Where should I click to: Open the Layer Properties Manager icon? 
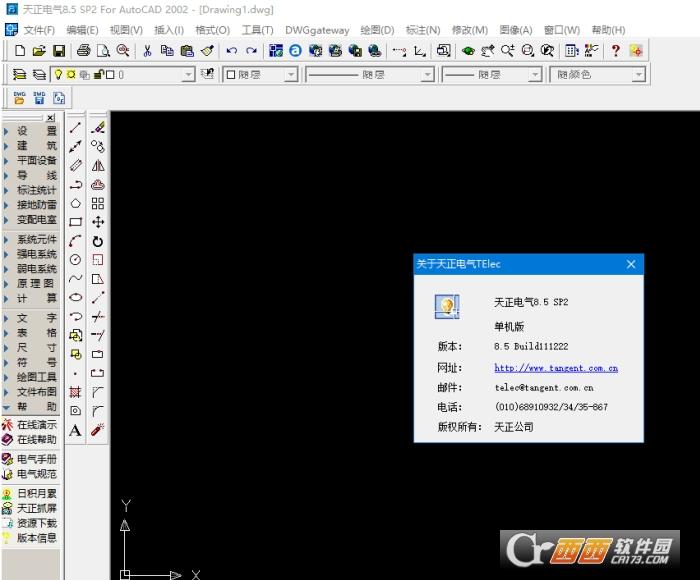click(x=19, y=75)
